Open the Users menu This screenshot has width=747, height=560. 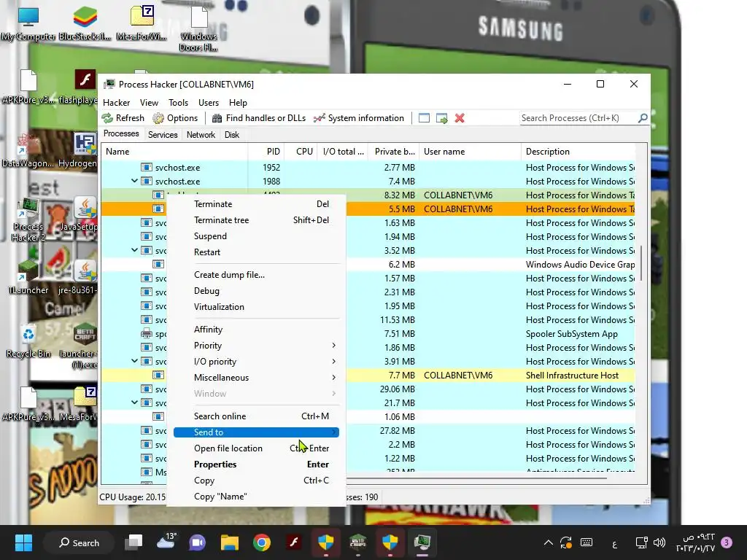[208, 102]
